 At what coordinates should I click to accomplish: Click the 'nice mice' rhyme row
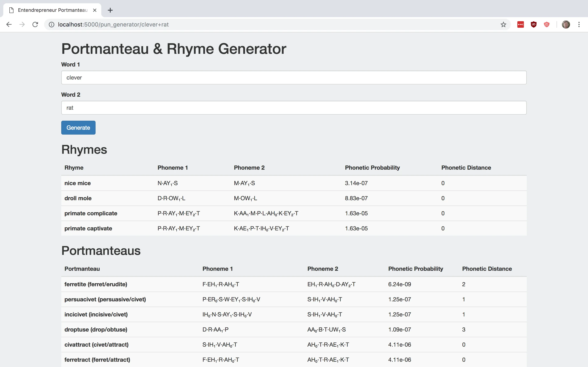click(78, 183)
